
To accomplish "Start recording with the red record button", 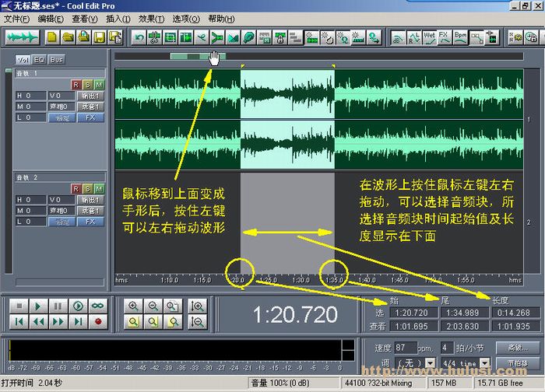I will tap(98, 322).
